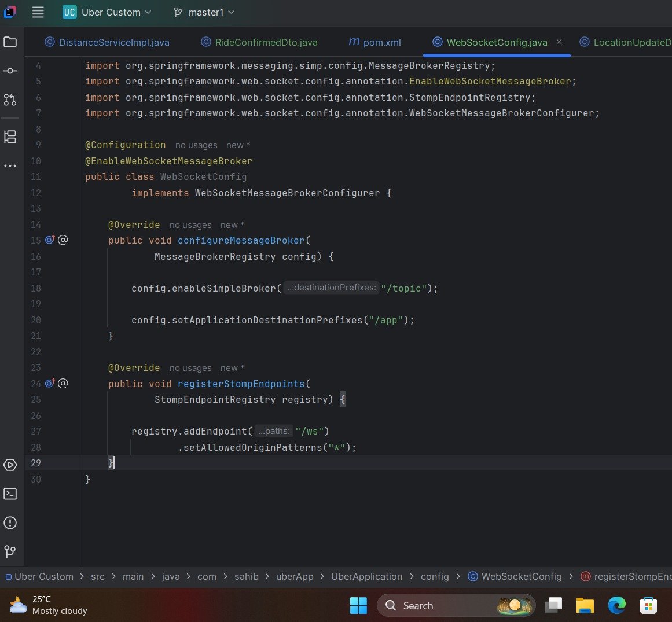Click WebSocketConfig breadcrumb in navigation bar
The image size is (672, 622).
pos(515,577)
